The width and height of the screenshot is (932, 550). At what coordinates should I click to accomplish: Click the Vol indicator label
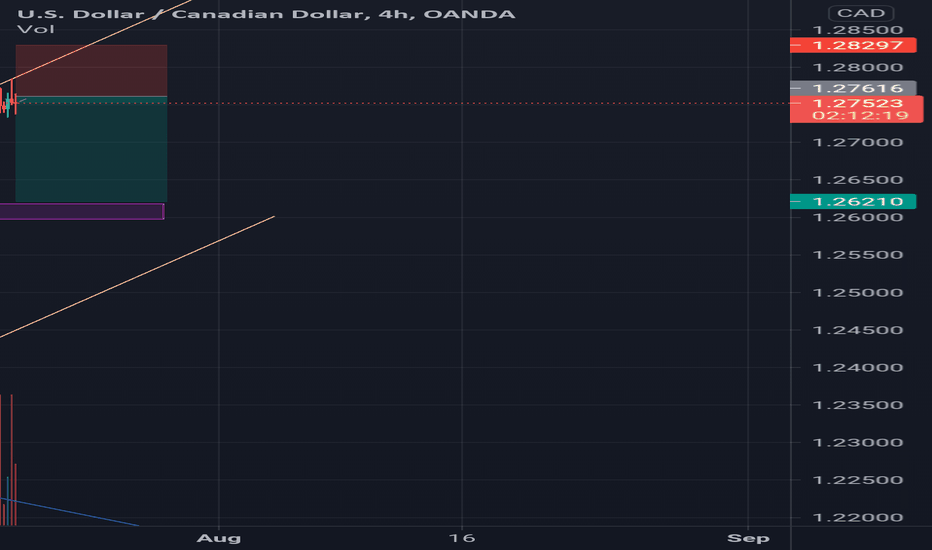coord(36,29)
